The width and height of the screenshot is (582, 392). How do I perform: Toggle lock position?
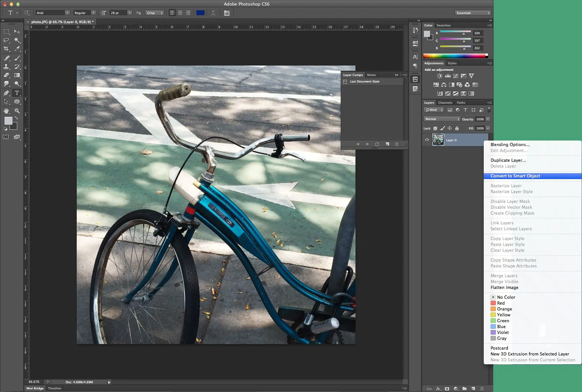(x=449, y=128)
